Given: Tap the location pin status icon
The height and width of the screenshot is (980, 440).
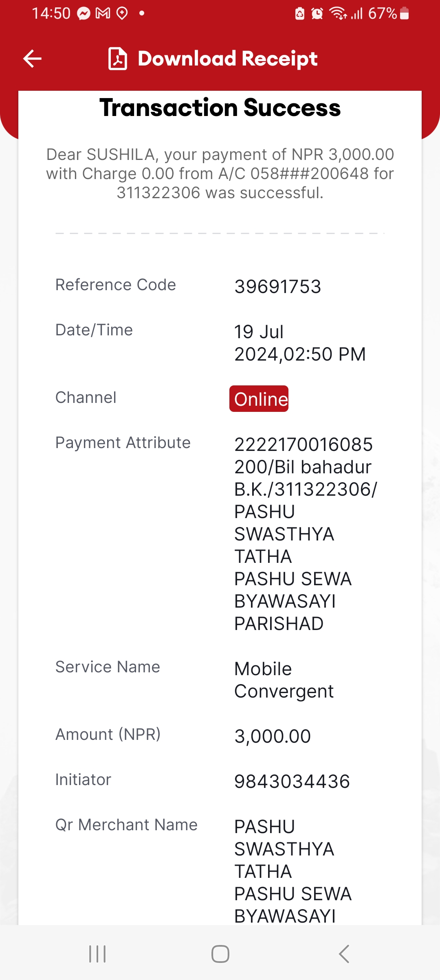Looking at the screenshot, I should point(122,13).
